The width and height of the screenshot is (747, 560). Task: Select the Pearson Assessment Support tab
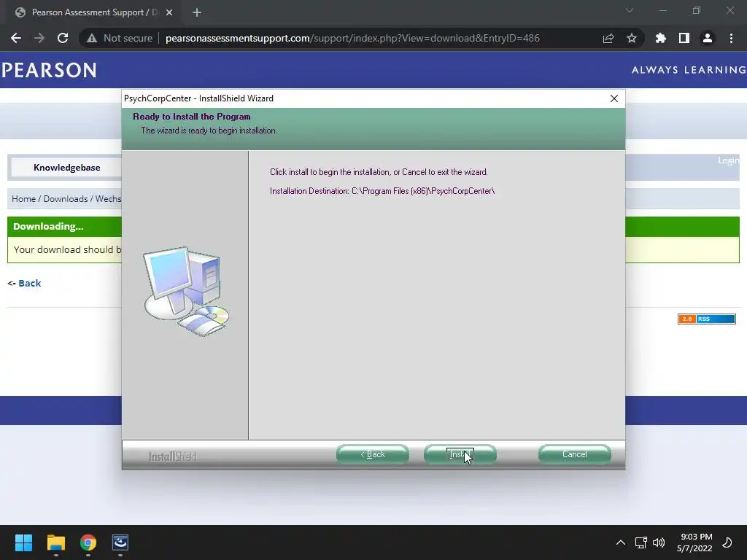[x=93, y=12]
